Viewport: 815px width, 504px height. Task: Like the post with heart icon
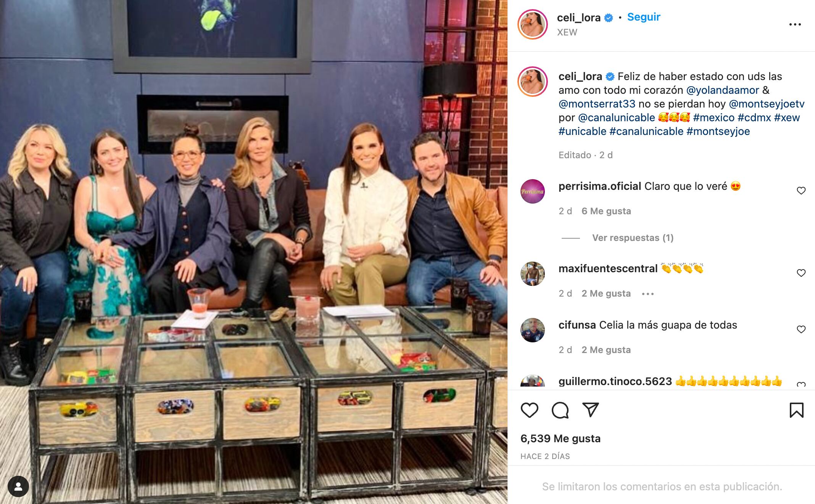tap(529, 410)
